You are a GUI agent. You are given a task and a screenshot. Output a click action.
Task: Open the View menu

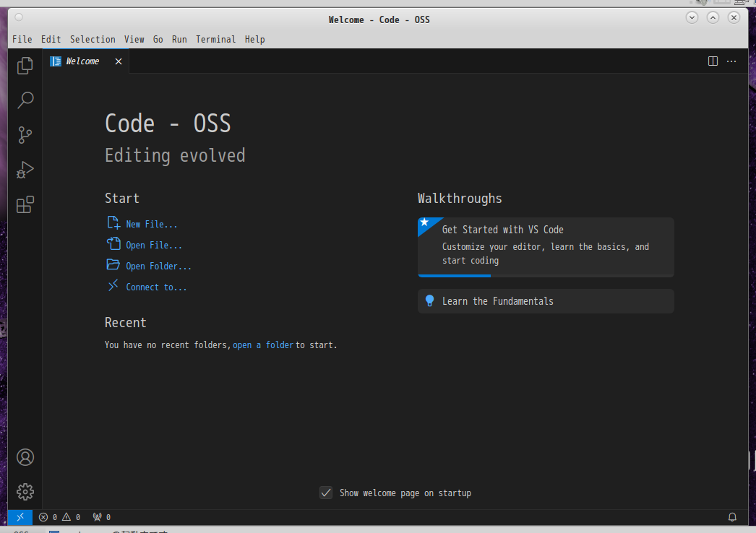(x=134, y=40)
